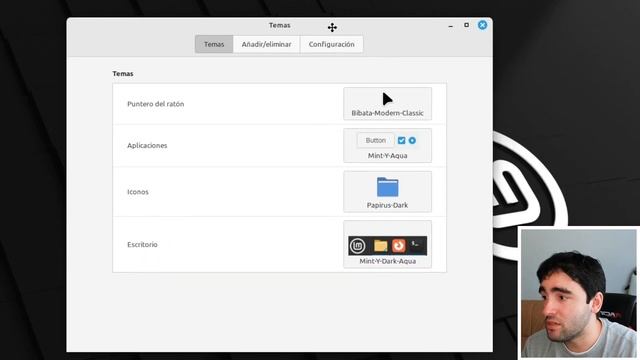The width and height of the screenshot is (640, 360).
Task: Click the sample Button in Aplicaciones preview
Action: (x=376, y=140)
